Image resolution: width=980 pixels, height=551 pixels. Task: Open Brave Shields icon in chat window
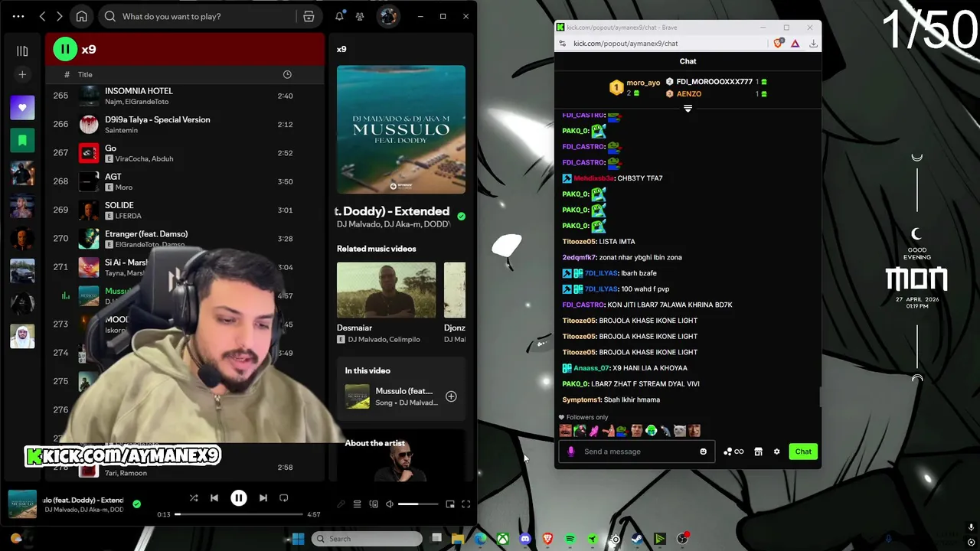coord(779,44)
